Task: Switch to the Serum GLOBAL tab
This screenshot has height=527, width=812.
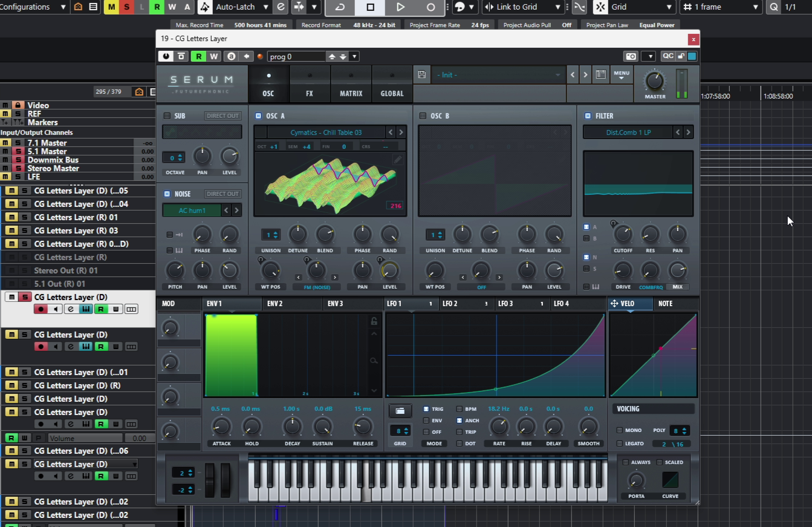Action: 392,85
